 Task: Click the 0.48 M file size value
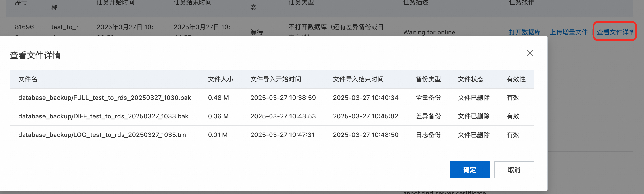click(218, 98)
